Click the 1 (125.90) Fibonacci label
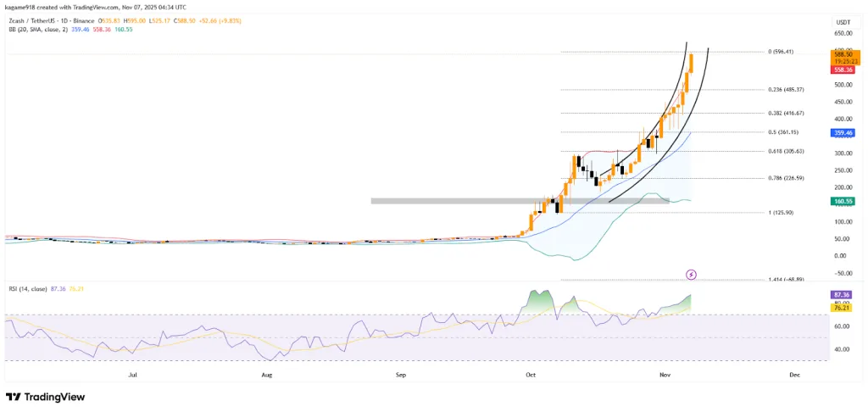 click(x=782, y=212)
